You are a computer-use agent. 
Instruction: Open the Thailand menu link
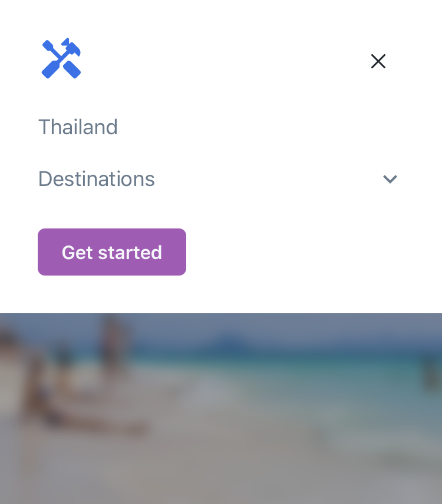click(x=78, y=127)
